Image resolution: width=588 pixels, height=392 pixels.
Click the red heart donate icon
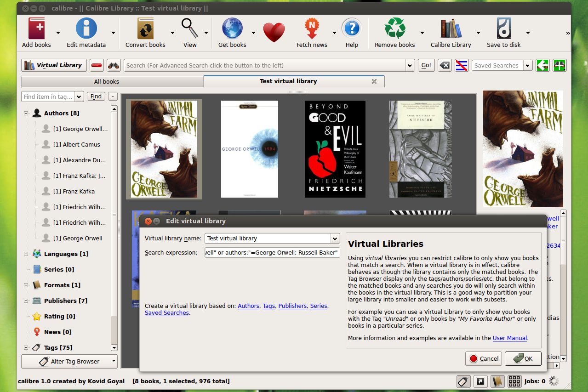274,32
